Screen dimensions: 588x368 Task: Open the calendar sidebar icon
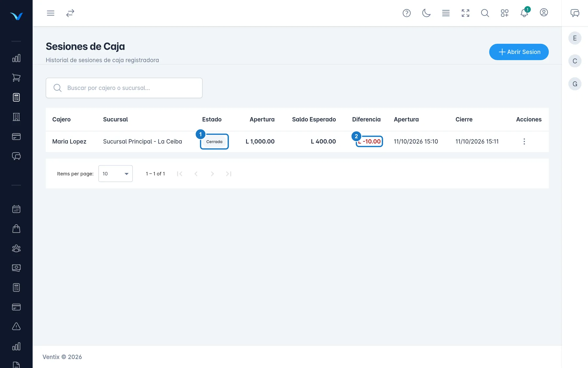pos(16,209)
